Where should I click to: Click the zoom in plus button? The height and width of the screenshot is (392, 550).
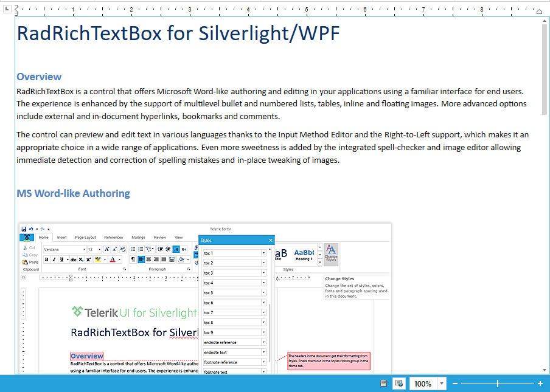(x=540, y=383)
